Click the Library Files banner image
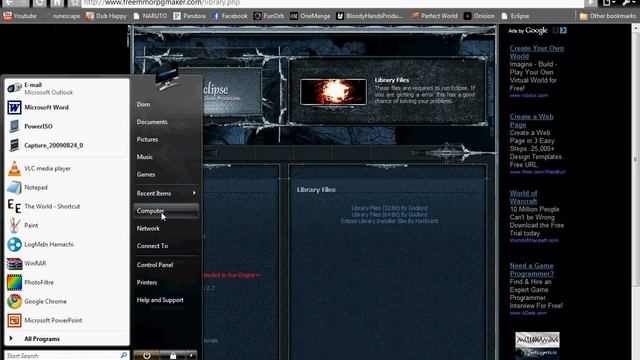This screenshot has height=360, width=640. tap(333, 92)
